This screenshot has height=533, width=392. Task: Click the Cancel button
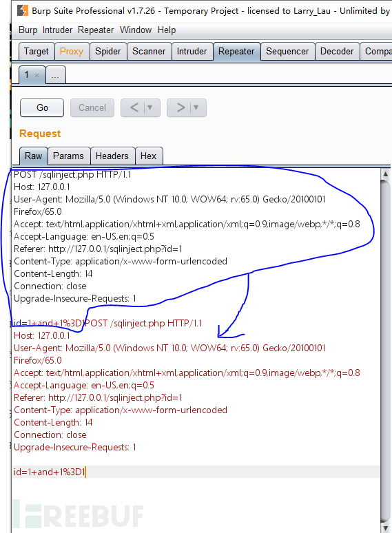[x=92, y=107]
